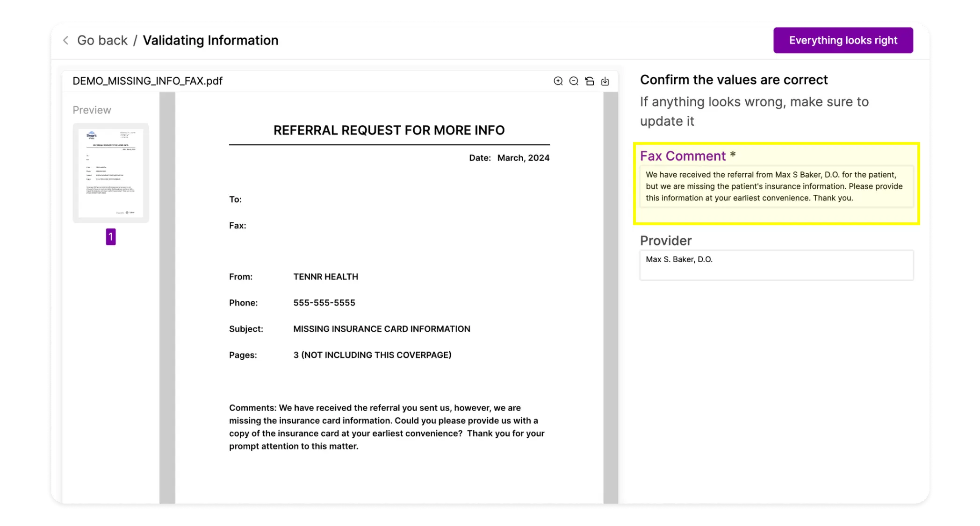The width and height of the screenshot is (980, 526).
Task: Click the zoom in magnifier icon
Action: pos(558,81)
